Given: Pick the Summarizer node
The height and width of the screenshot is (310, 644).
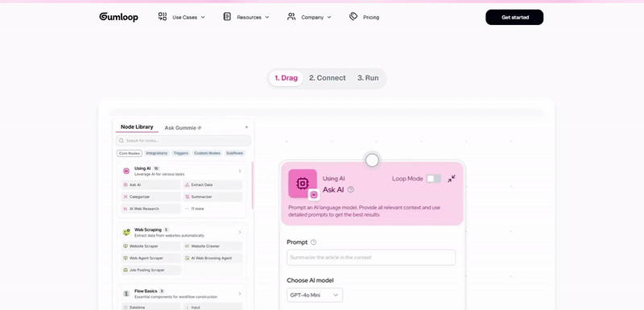Looking at the screenshot, I should (x=213, y=196).
